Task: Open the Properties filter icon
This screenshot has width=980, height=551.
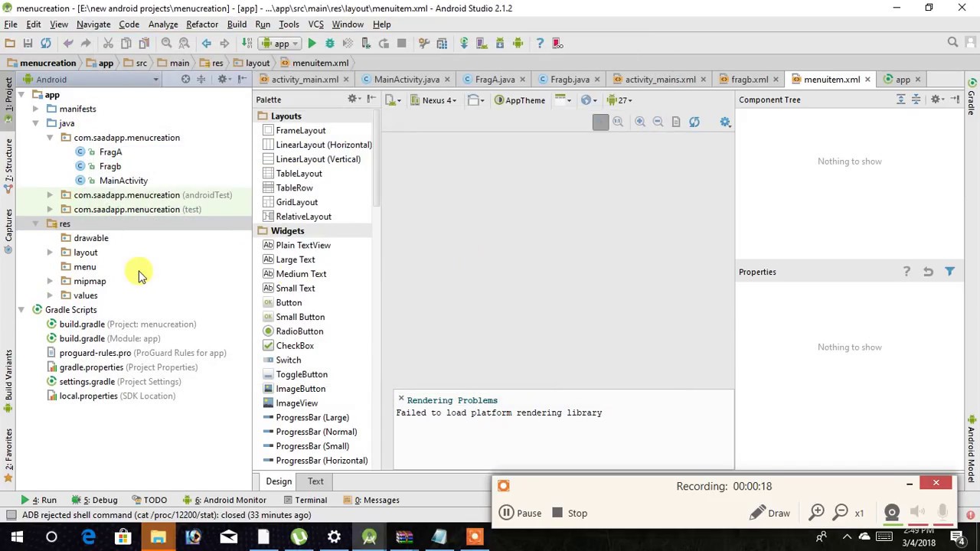Action: tap(949, 272)
